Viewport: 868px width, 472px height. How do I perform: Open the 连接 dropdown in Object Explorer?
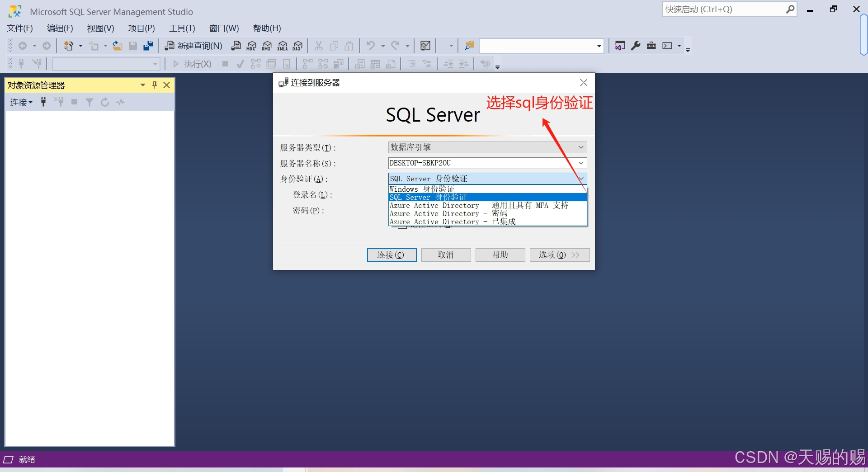coord(21,102)
